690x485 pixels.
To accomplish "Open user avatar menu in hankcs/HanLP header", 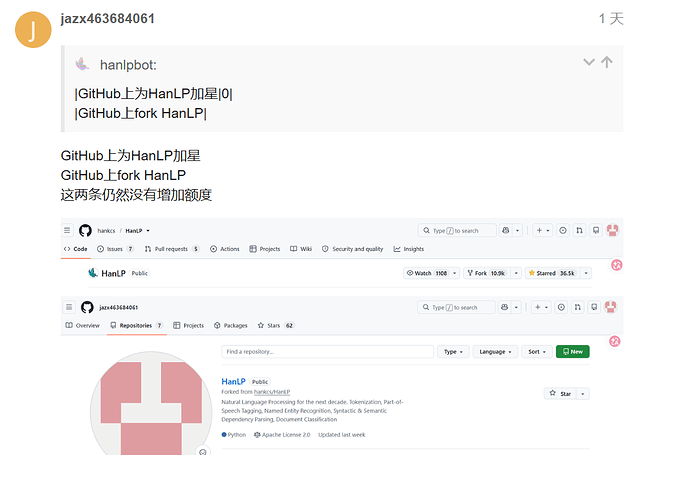I will click(x=613, y=230).
